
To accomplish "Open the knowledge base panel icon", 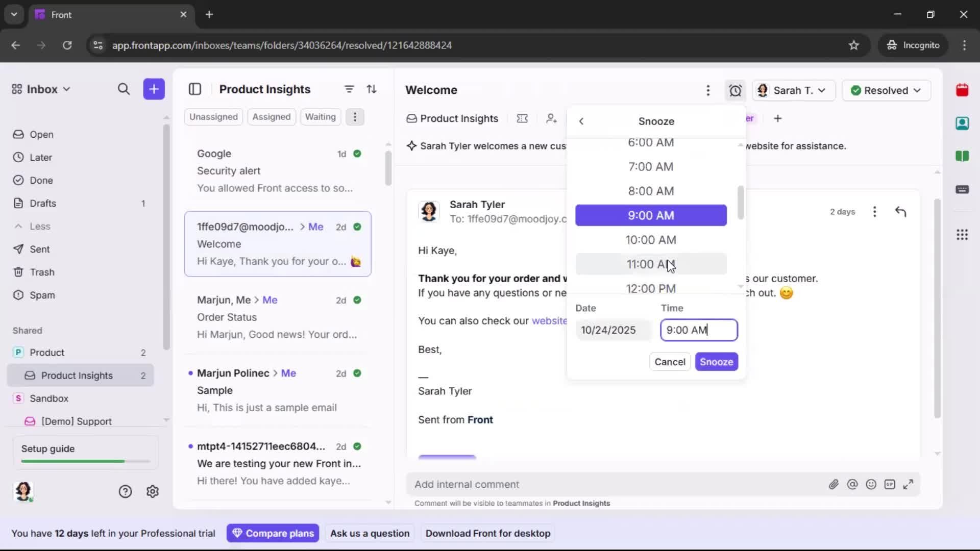I will [963, 156].
